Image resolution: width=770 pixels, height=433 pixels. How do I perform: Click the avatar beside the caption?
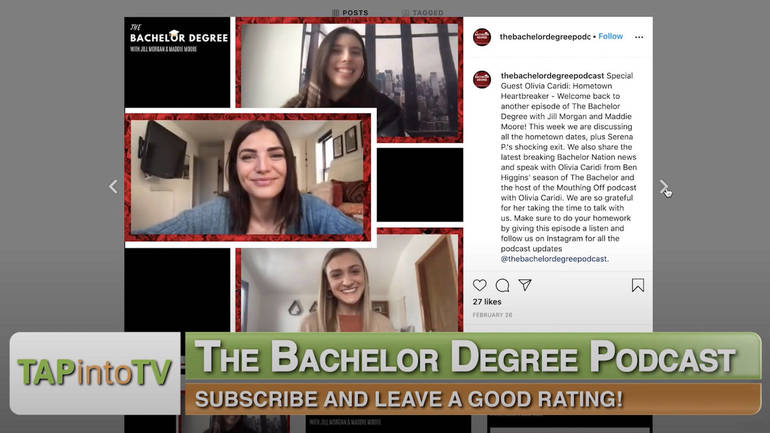tap(482, 80)
